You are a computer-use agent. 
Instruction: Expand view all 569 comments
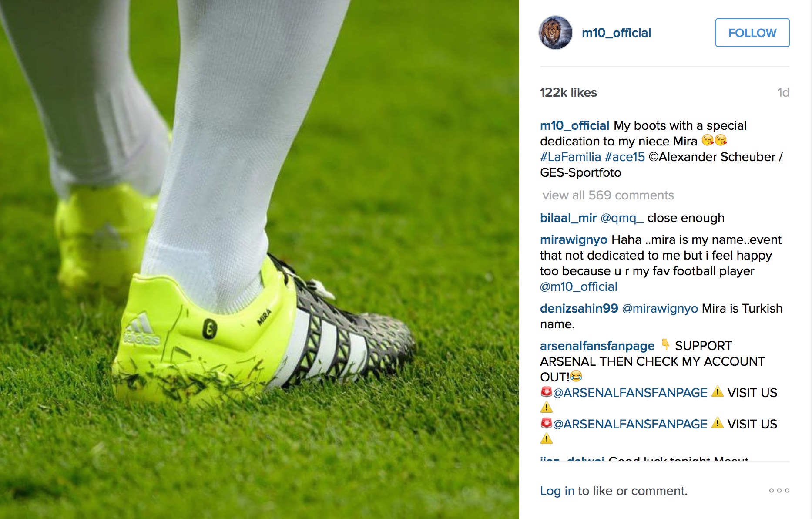coord(608,195)
